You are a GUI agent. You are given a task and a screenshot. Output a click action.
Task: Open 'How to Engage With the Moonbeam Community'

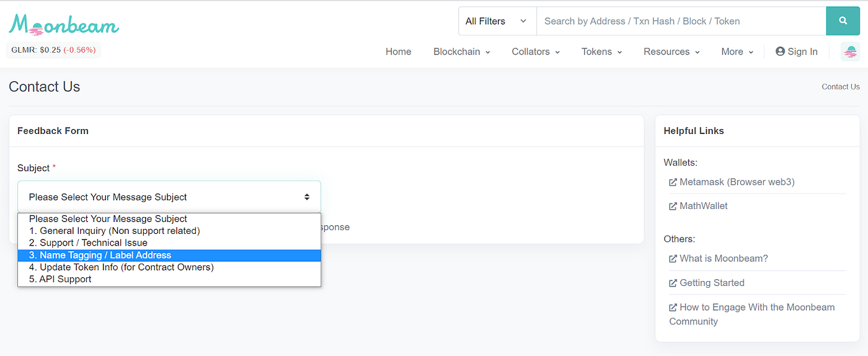click(x=752, y=314)
